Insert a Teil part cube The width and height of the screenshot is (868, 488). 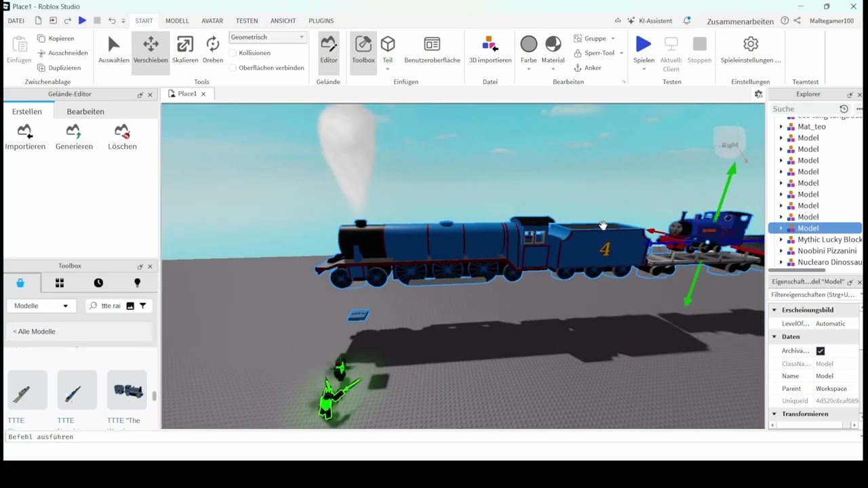tap(388, 45)
